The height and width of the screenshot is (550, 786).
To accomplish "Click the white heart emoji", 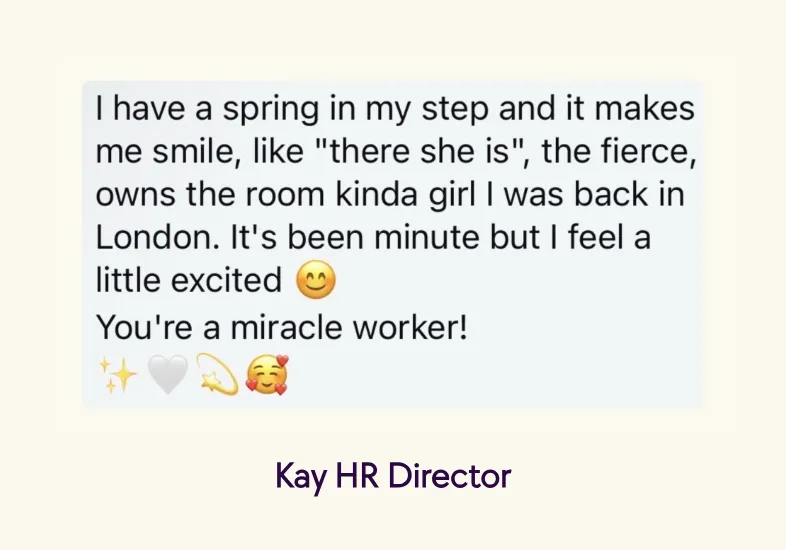I will (167, 374).
